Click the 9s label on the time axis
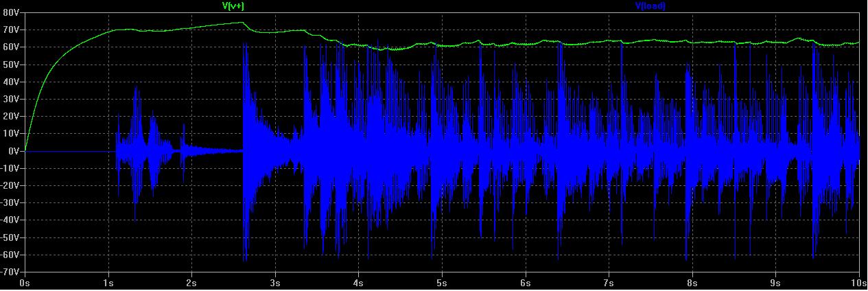 [775, 283]
